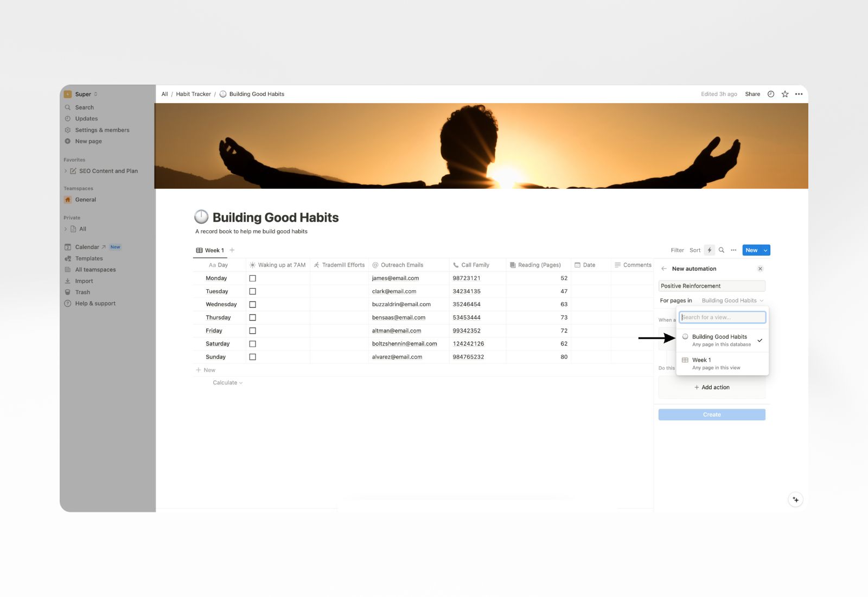868x597 pixels.
Task: Click the Habit Tracker breadcrumb
Action: (x=193, y=94)
